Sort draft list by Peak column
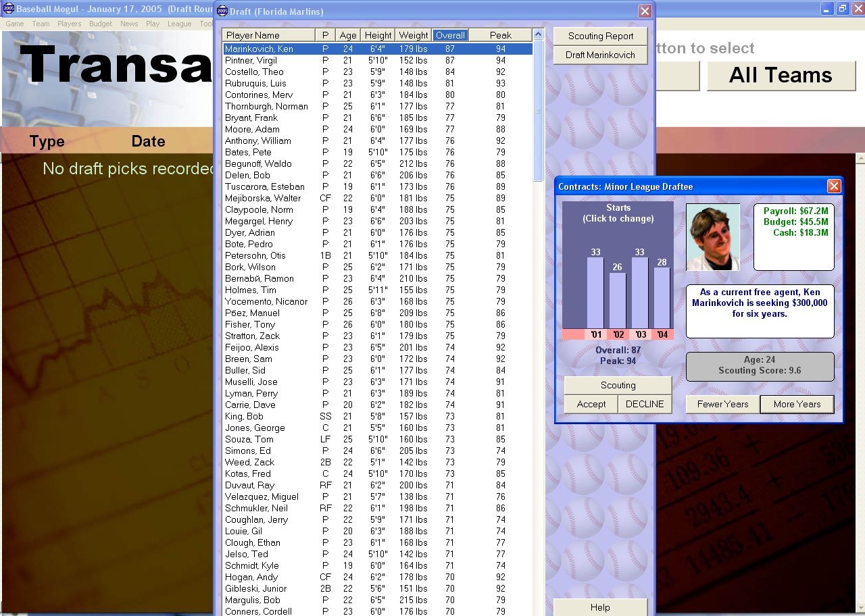 point(500,35)
